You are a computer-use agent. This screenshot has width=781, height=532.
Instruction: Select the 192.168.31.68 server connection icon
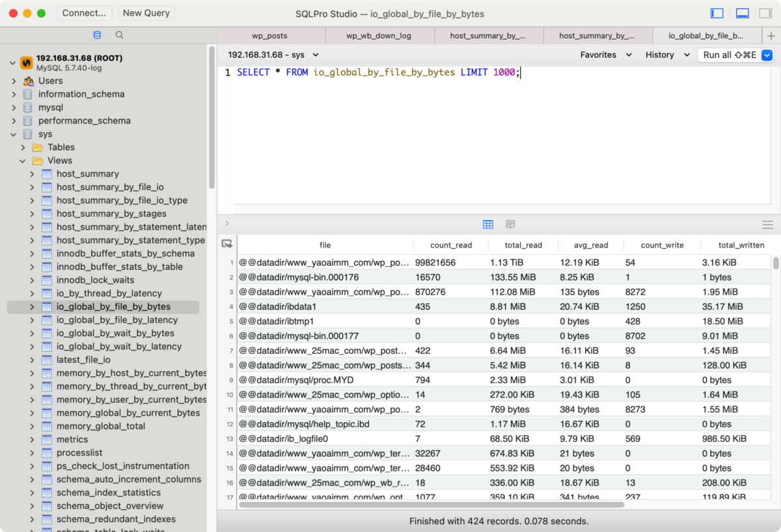pos(27,62)
